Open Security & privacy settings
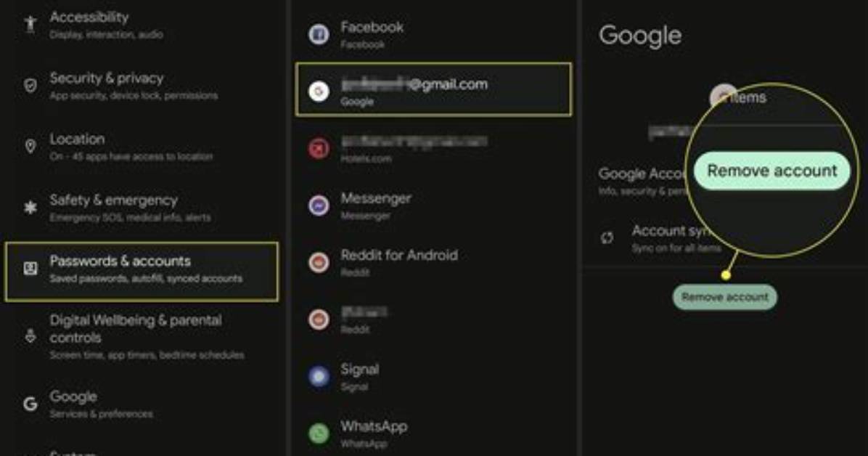The image size is (868, 456). point(142,86)
